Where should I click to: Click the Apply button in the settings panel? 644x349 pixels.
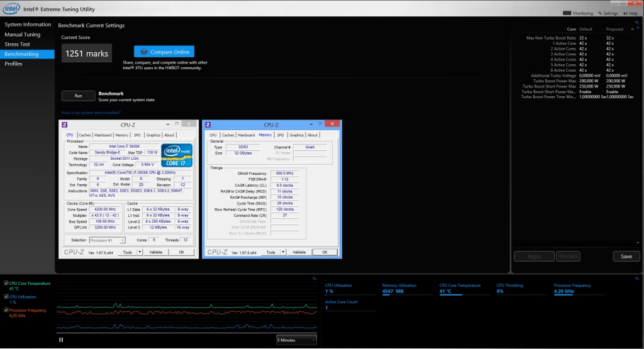[534, 256]
